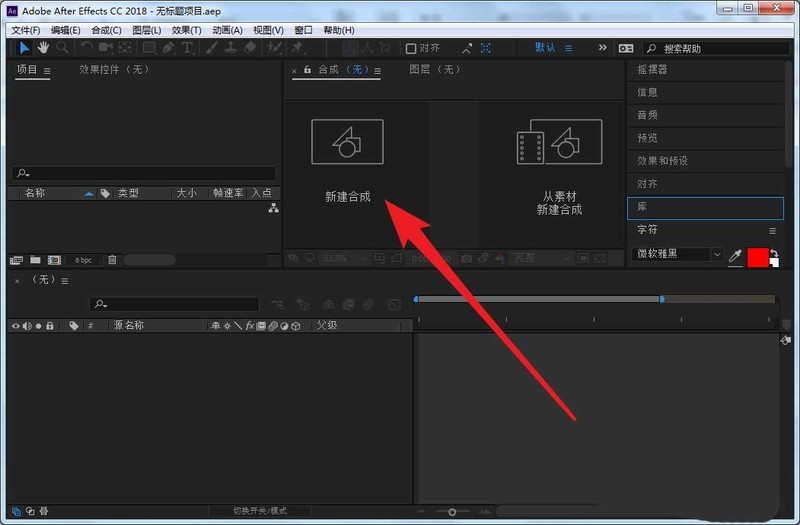Expand the 对齐 panel in the side stack
This screenshot has height=525, width=800.
705,184
